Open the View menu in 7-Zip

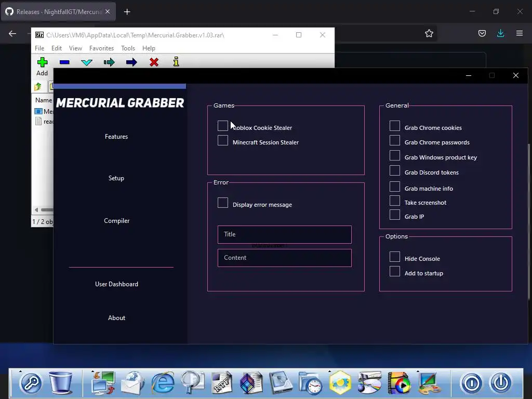point(75,48)
